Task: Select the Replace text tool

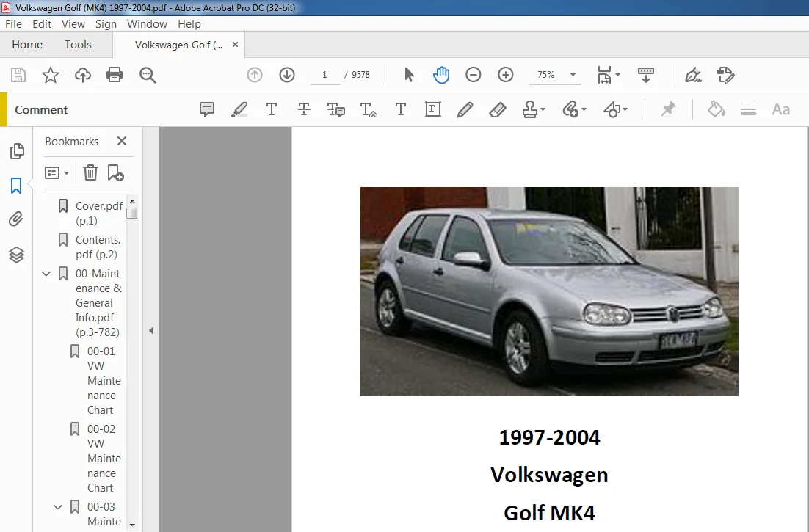Action: (336, 109)
